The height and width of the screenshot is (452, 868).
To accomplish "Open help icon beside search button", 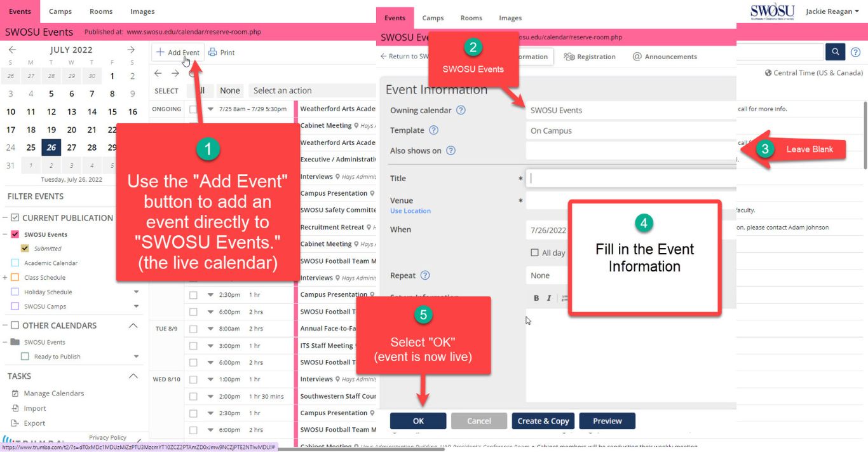I will [855, 52].
